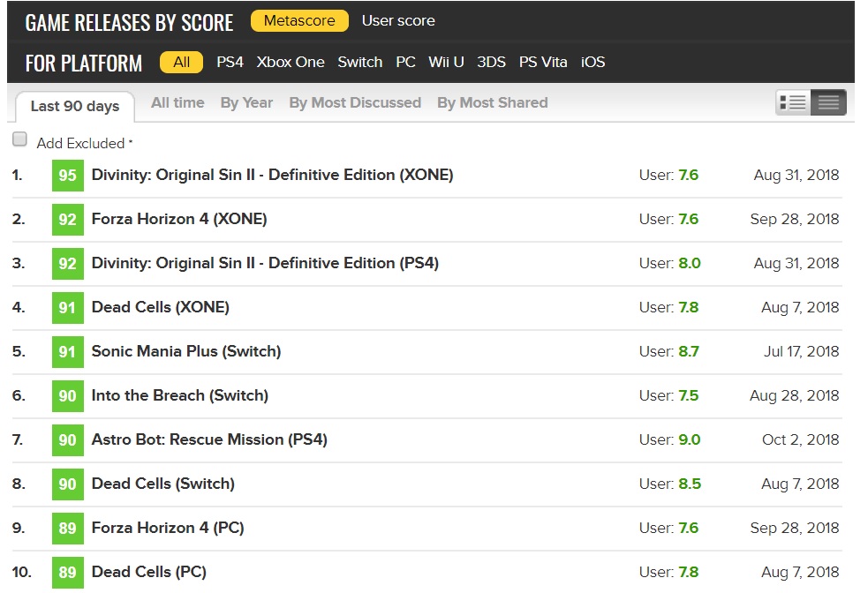
Task: Switch to the condensed list view icon
Action: pyautogui.click(x=828, y=103)
